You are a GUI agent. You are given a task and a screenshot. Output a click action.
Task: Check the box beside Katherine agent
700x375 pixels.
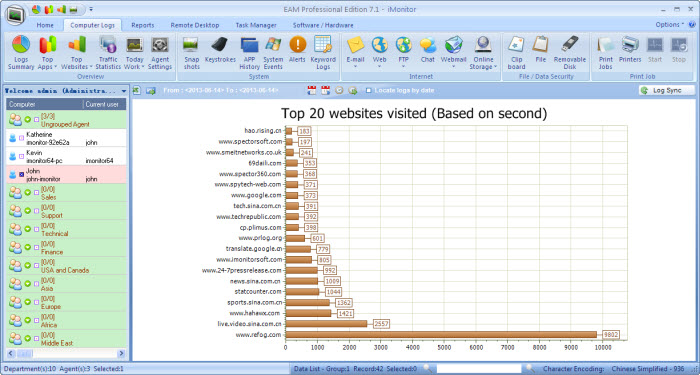point(21,138)
